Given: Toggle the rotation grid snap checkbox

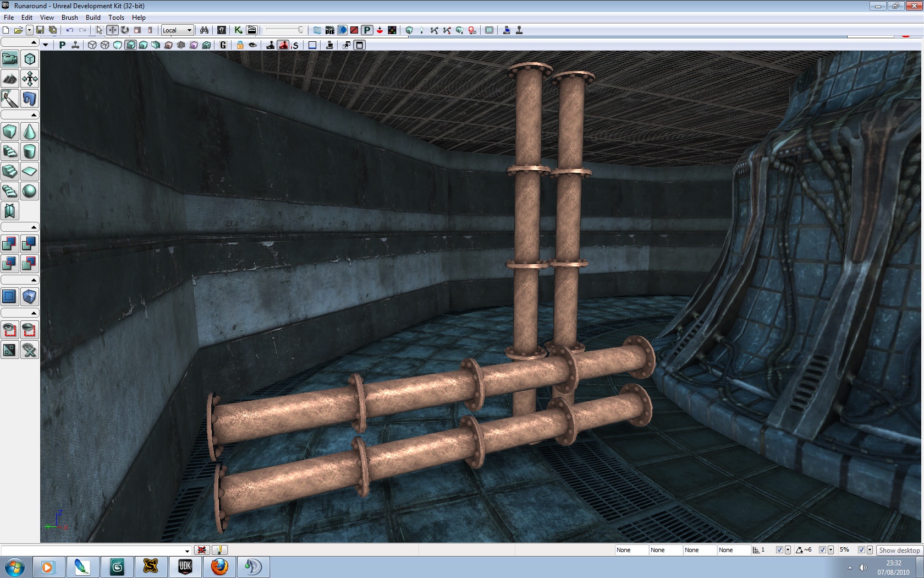Looking at the screenshot, I should tap(822, 550).
